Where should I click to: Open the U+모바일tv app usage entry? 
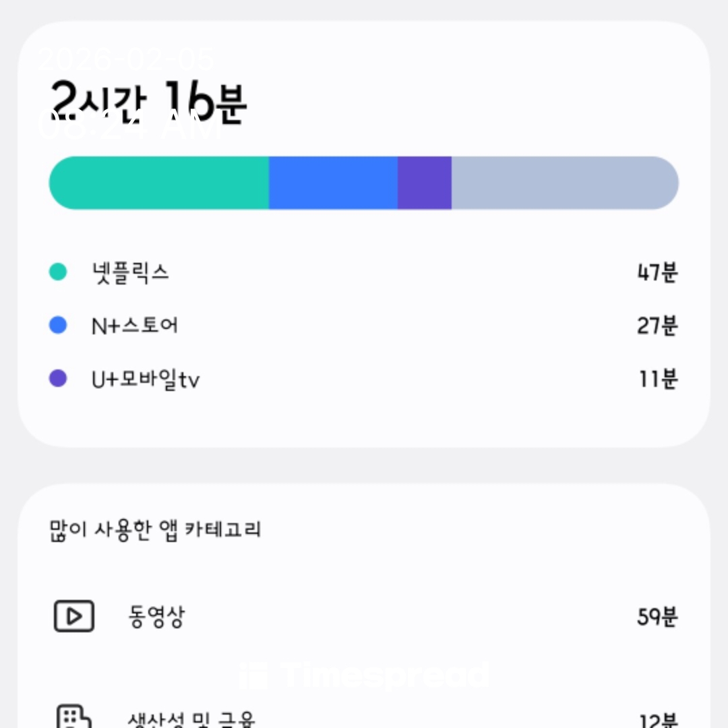(x=146, y=380)
